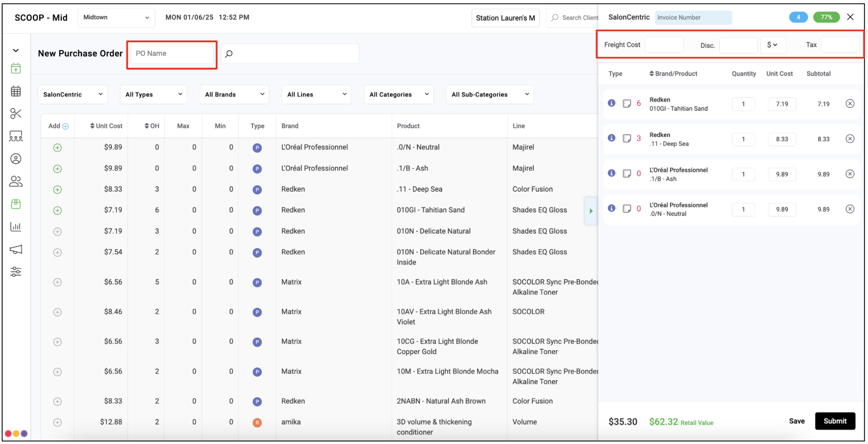Open note icon for L'Oréal .0/N - Neutral
Viewport: 868px width, 444px height.
point(627,209)
